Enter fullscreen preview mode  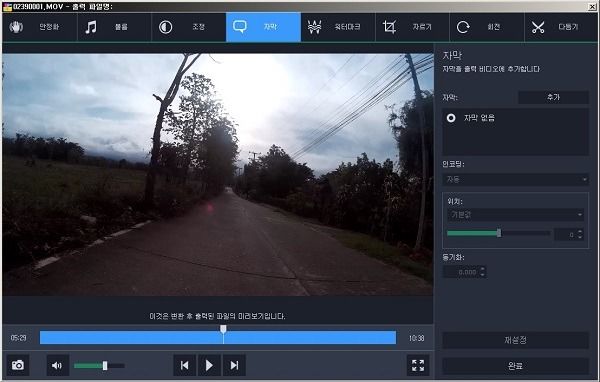click(x=418, y=365)
